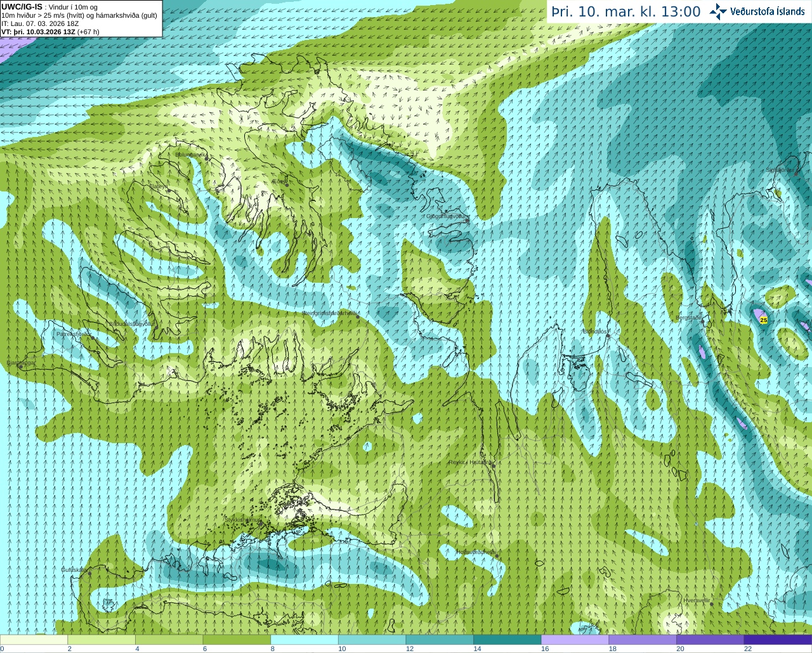Click the 4–6 m/s legend swatch
The width and height of the screenshot is (812, 653).
(169, 639)
